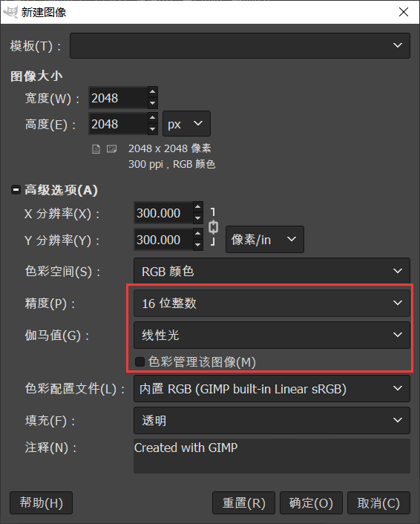Image resolution: width=420 pixels, height=524 pixels.
Task: Click the Y 分辨率 input field
Action: [163, 240]
